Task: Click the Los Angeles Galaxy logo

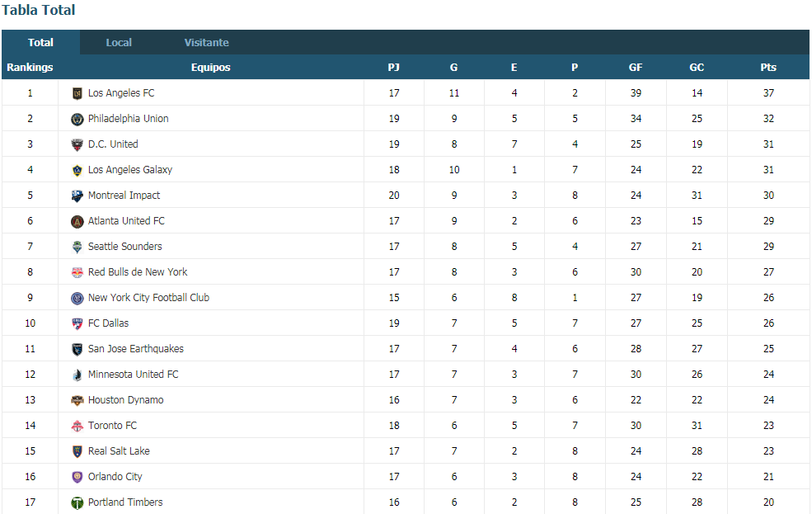Action: coord(77,170)
